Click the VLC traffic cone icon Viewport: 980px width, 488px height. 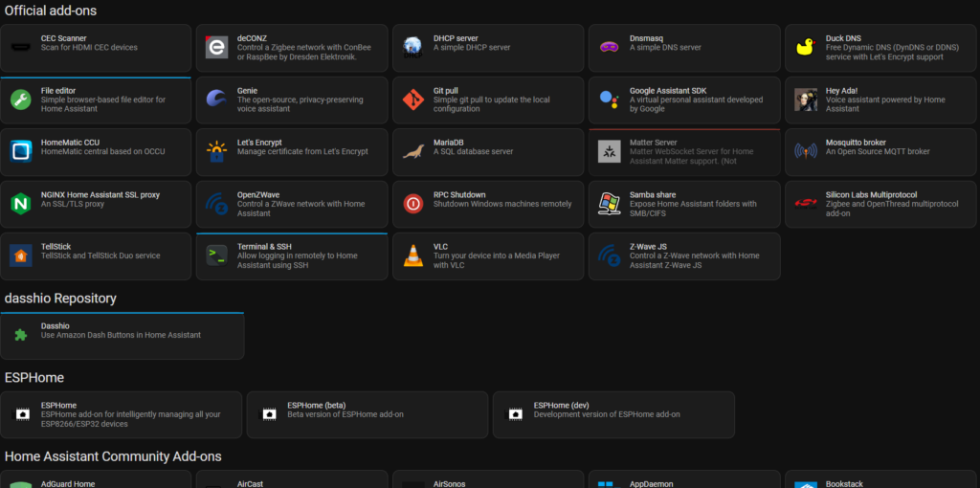[x=413, y=255]
